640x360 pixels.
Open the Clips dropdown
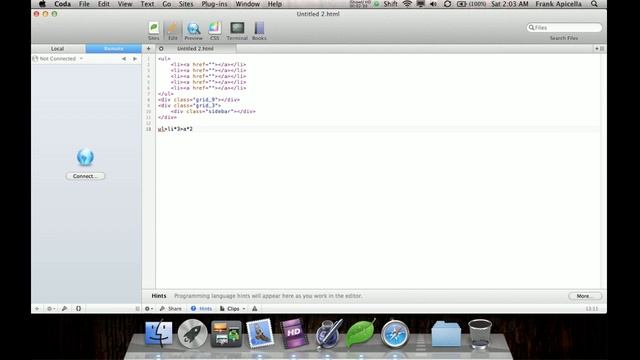coord(233,309)
